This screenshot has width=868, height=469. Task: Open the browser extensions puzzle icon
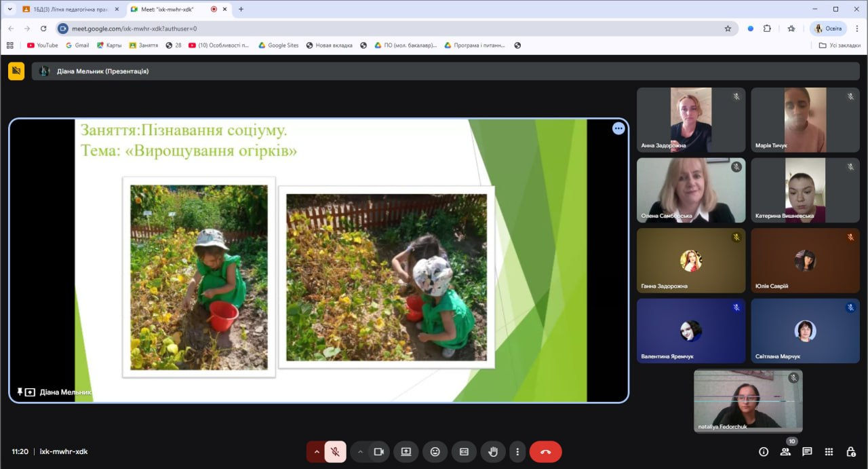[768, 29]
